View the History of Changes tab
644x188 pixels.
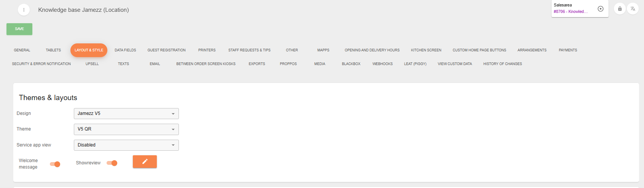[502, 64]
